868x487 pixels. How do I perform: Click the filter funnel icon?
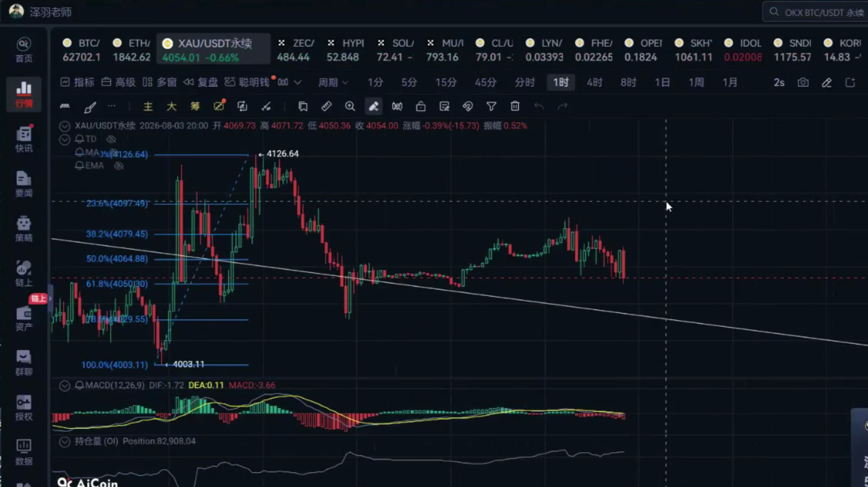(491, 106)
